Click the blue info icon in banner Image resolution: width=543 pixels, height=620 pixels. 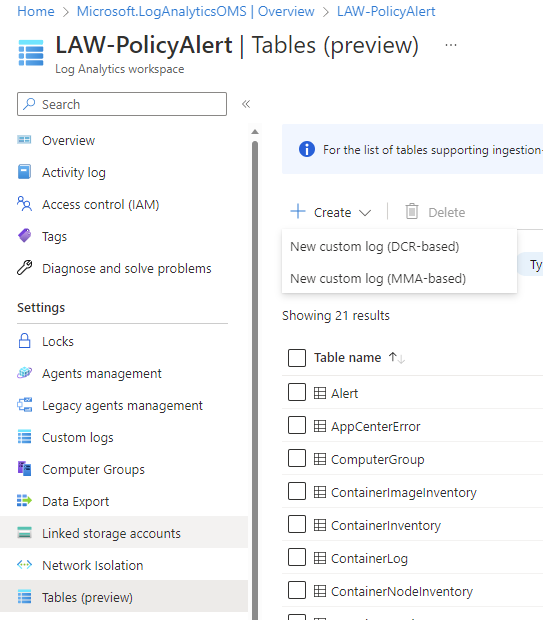pyautogui.click(x=307, y=149)
